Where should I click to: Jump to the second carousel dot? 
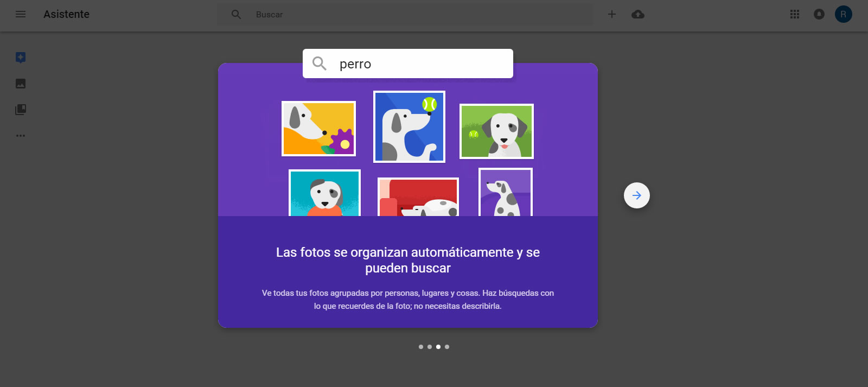(x=430, y=347)
